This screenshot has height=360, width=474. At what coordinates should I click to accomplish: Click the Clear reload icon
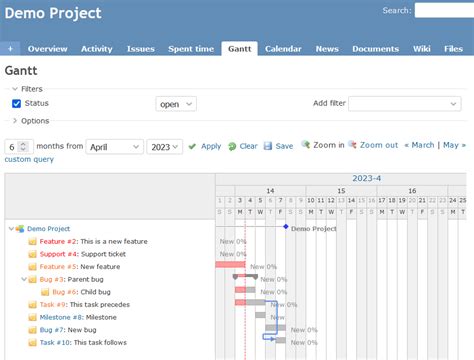[232, 146]
